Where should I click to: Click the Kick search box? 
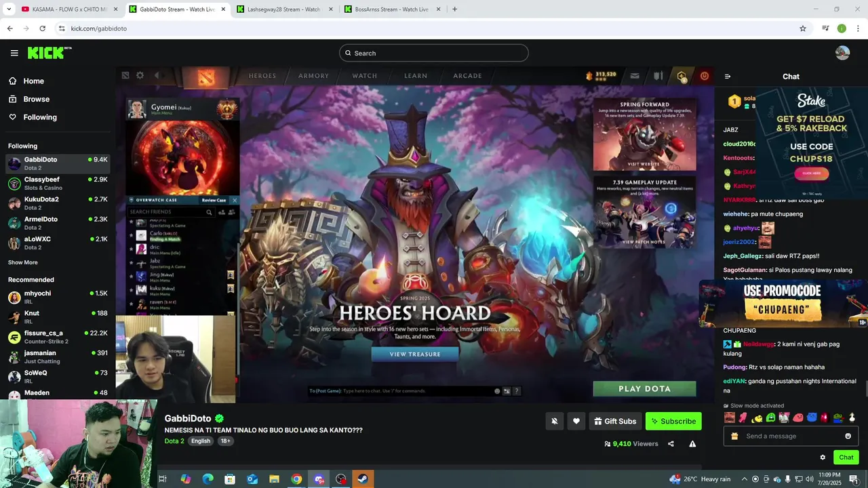pos(434,53)
